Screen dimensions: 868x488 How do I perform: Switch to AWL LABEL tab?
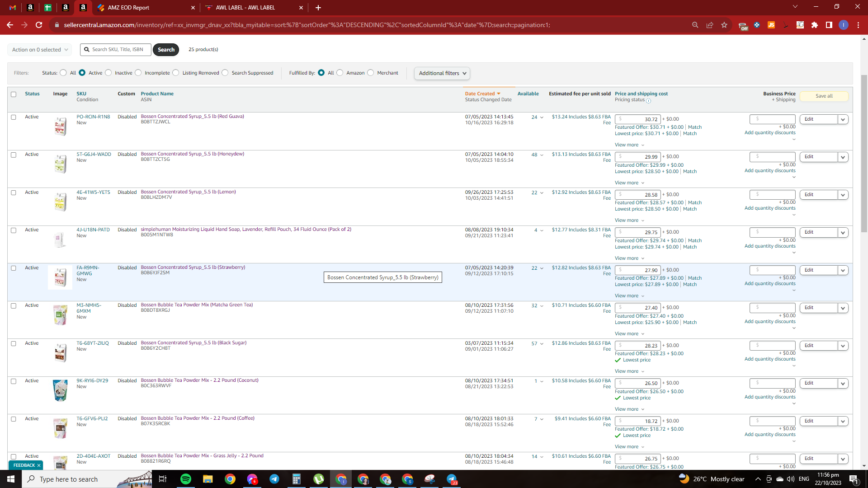(x=253, y=8)
